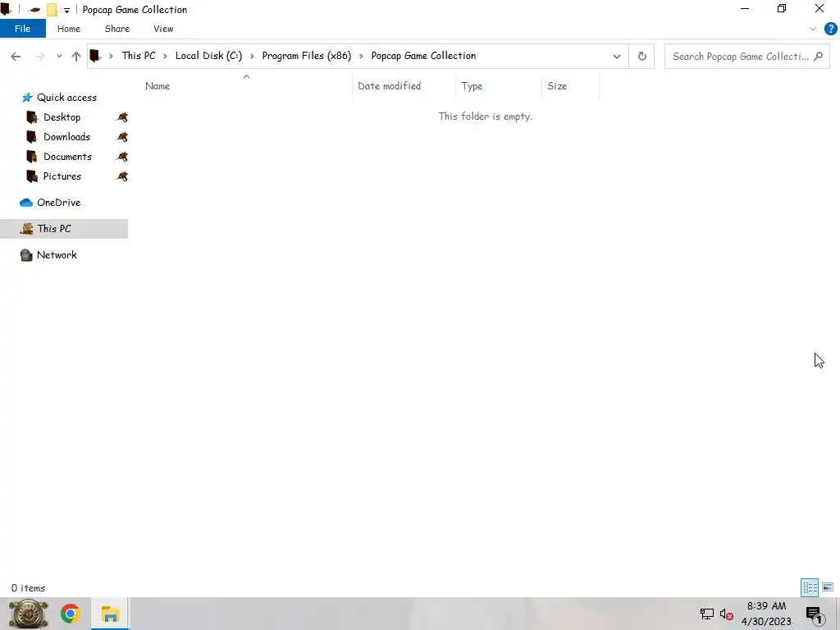The image size is (840, 630).
Task: Open Customize Quick Access Toolbar dropdown
Action: (66, 10)
